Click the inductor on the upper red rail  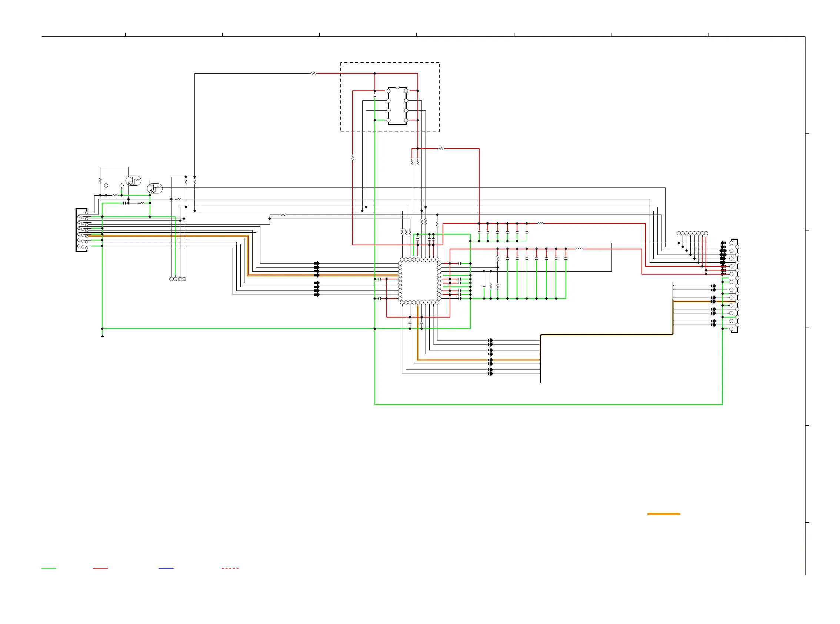click(540, 223)
